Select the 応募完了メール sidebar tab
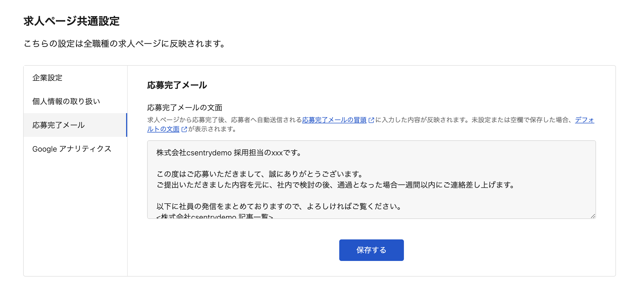 tap(58, 125)
